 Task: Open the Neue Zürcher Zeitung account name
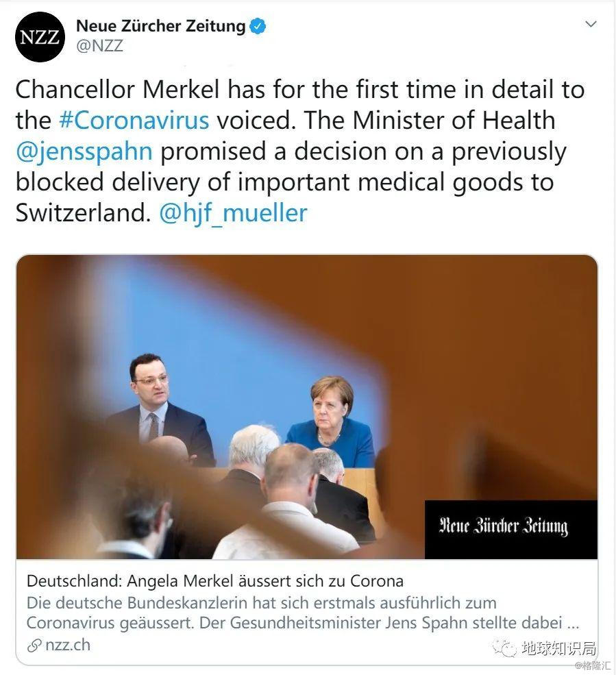pyautogui.click(x=160, y=27)
